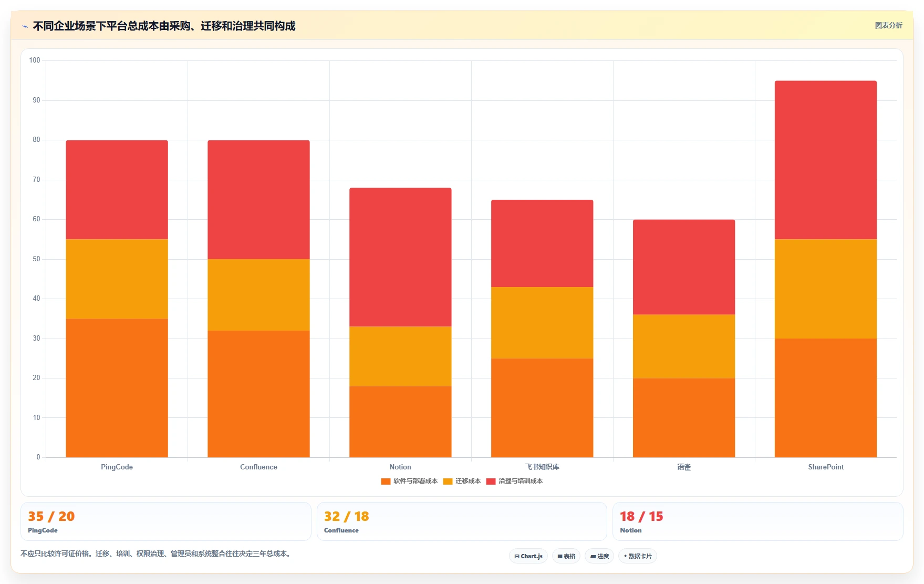Click the 32 / 18 stat value
The width and height of the screenshot is (924, 584).
coord(347,516)
